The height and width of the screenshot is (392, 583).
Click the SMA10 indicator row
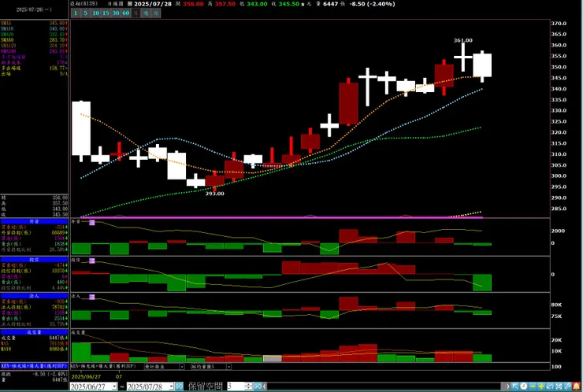[x=34, y=28]
